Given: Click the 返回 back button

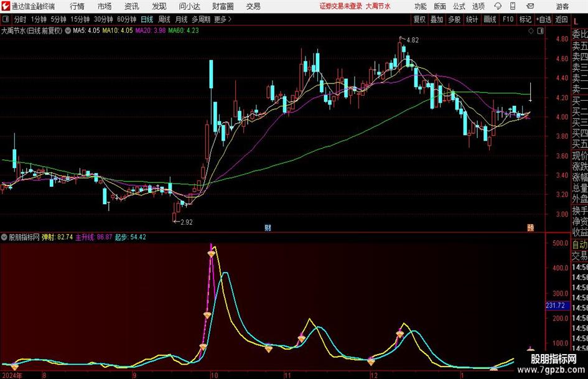Looking at the screenshot, I should [561, 19].
